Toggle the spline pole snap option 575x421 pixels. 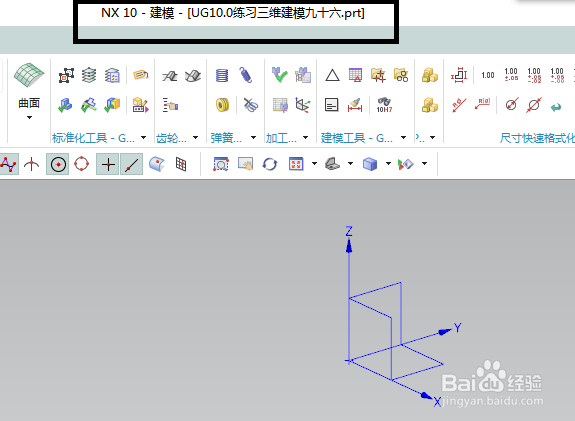pos(9,164)
